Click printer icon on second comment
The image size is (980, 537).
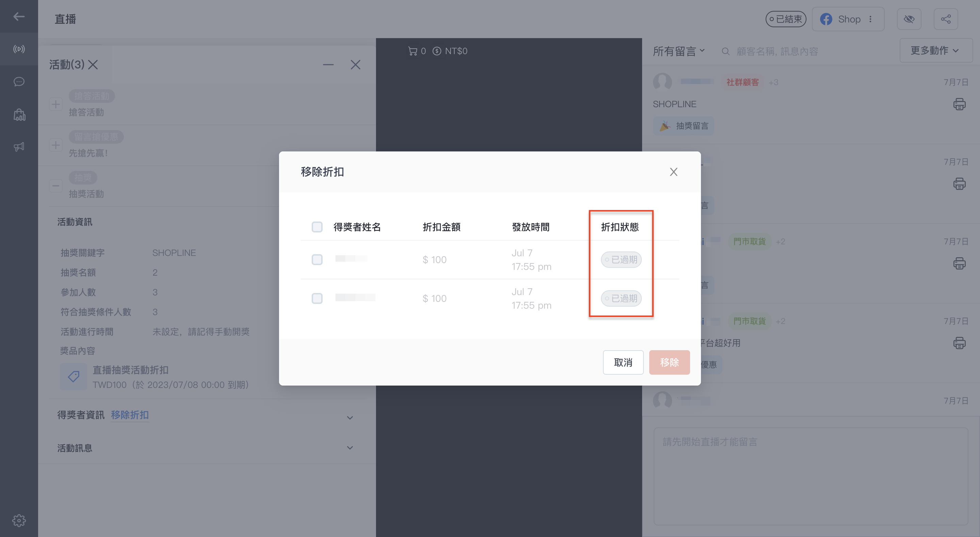pos(959,184)
